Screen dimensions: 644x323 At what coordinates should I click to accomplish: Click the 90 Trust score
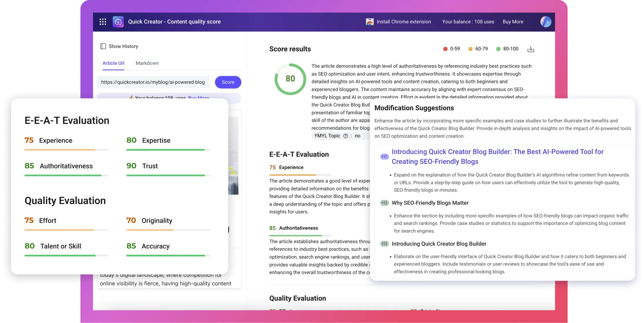pos(142,166)
